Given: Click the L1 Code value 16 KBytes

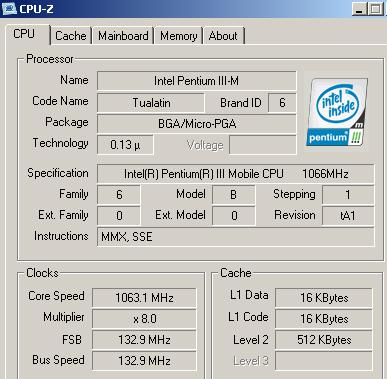Looking at the screenshot, I should coord(324,319).
